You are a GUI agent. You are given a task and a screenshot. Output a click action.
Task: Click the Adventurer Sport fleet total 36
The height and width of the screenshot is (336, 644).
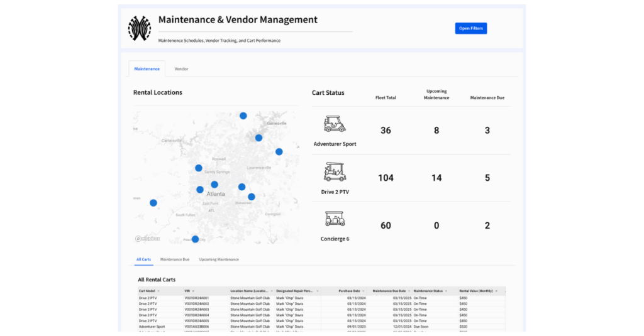coord(386,131)
